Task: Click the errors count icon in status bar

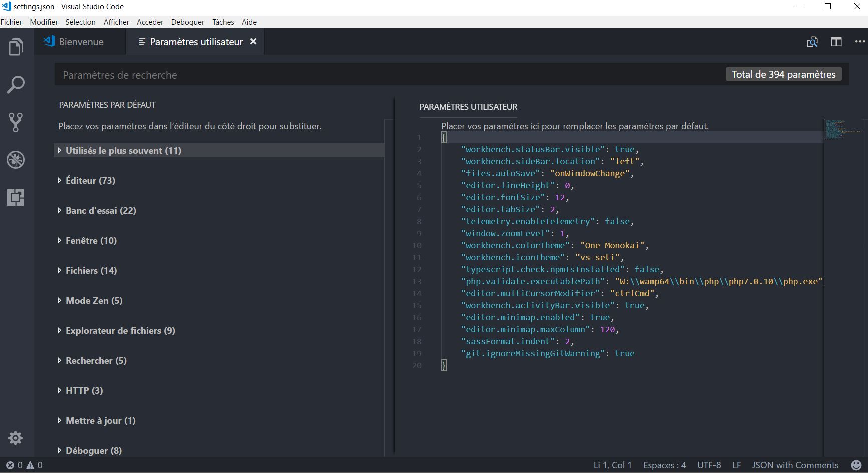Action: (10, 465)
